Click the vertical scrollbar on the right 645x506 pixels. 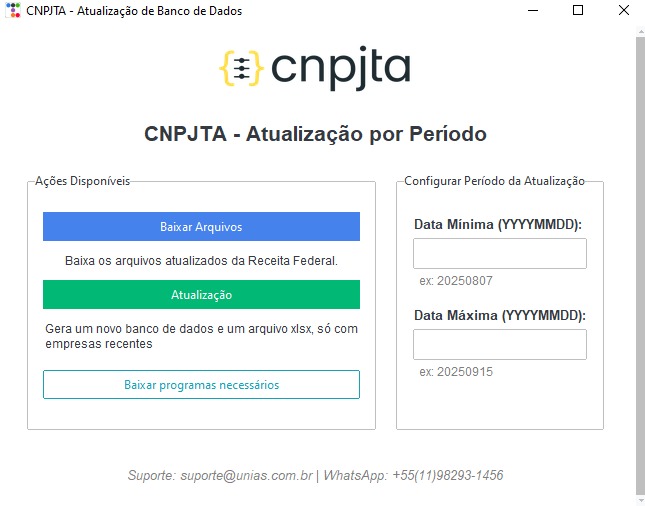tap(640, 260)
